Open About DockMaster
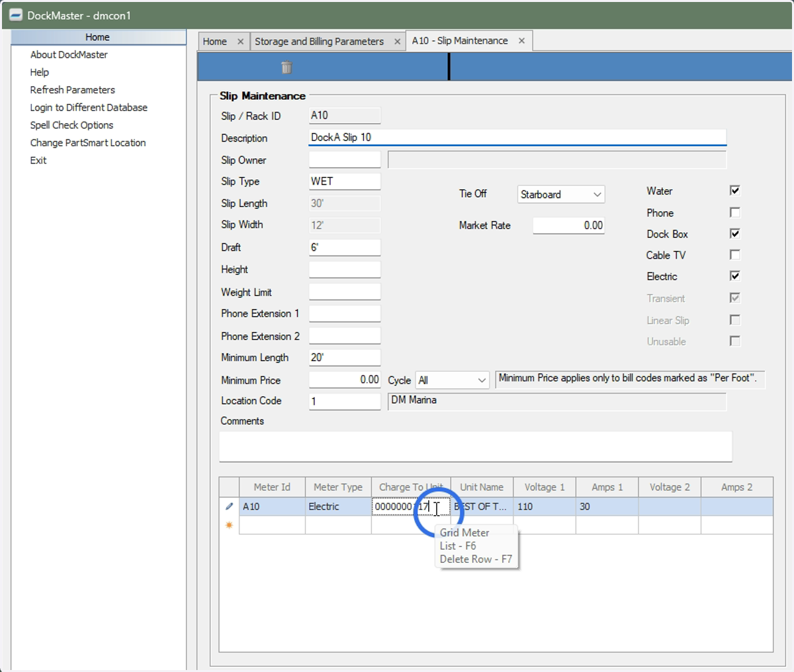 [69, 55]
